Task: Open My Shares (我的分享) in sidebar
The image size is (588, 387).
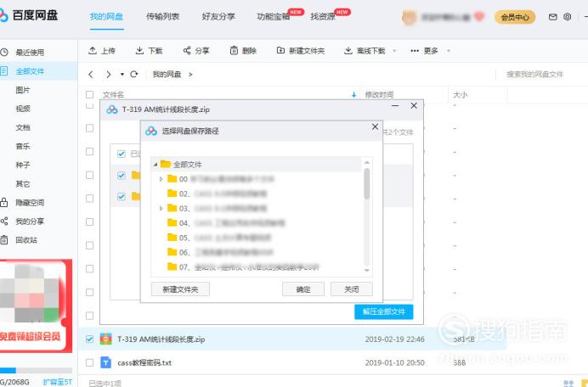Action: [x=23, y=222]
